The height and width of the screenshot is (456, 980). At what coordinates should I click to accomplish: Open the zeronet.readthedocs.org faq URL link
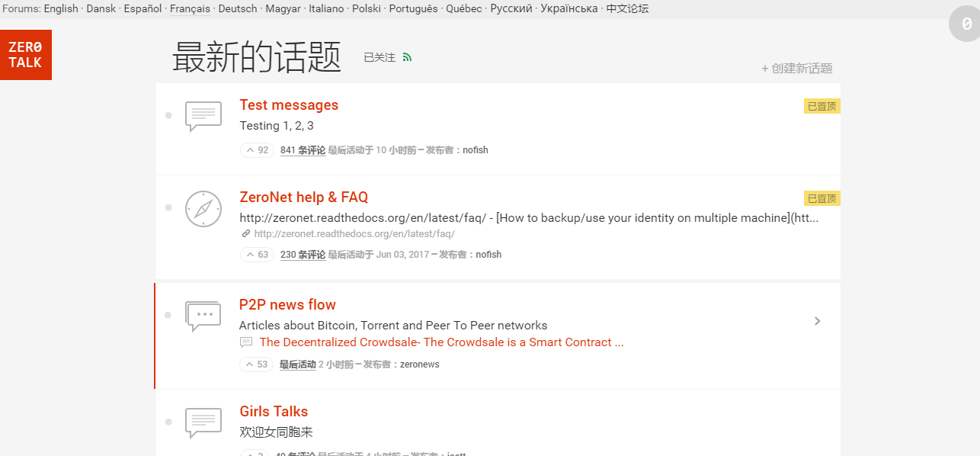[354, 234]
